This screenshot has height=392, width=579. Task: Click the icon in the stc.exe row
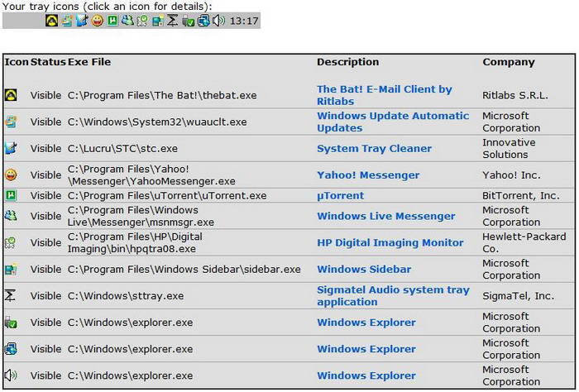(11, 148)
